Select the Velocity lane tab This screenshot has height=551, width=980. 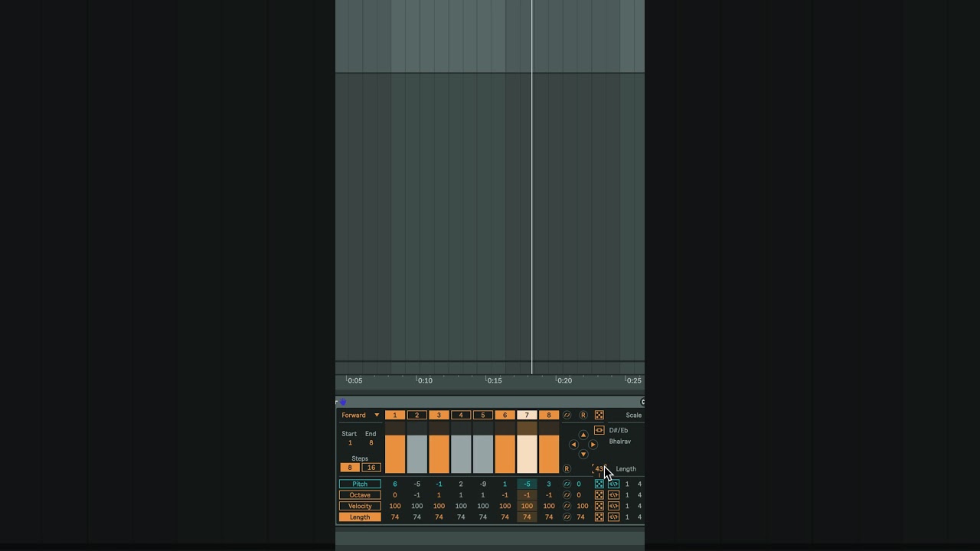(x=360, y=506)
